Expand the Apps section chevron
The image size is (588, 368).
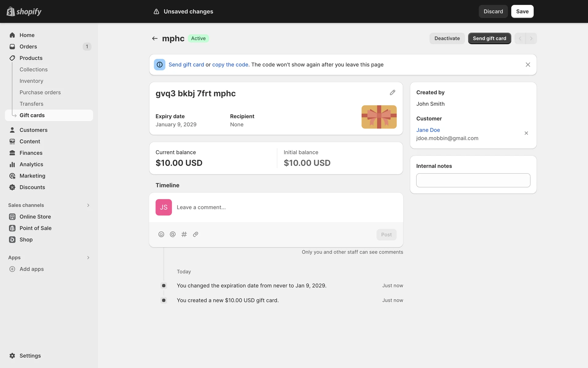coord(88,258)
